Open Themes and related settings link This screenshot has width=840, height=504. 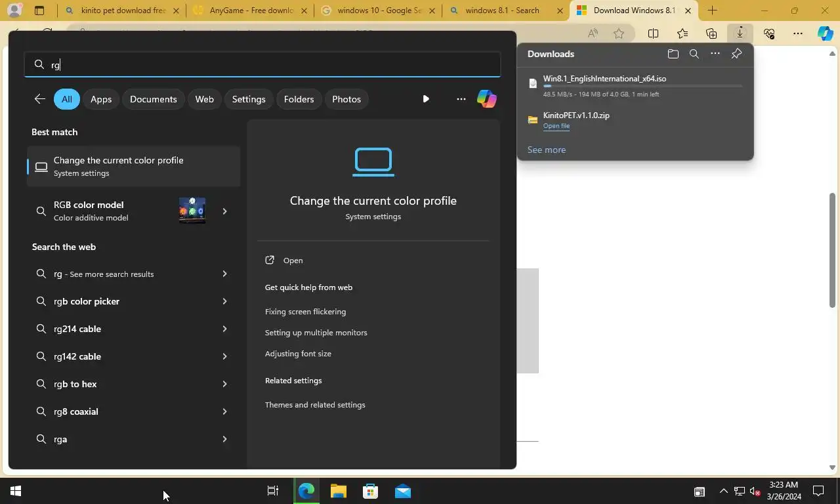click(315, 405)
